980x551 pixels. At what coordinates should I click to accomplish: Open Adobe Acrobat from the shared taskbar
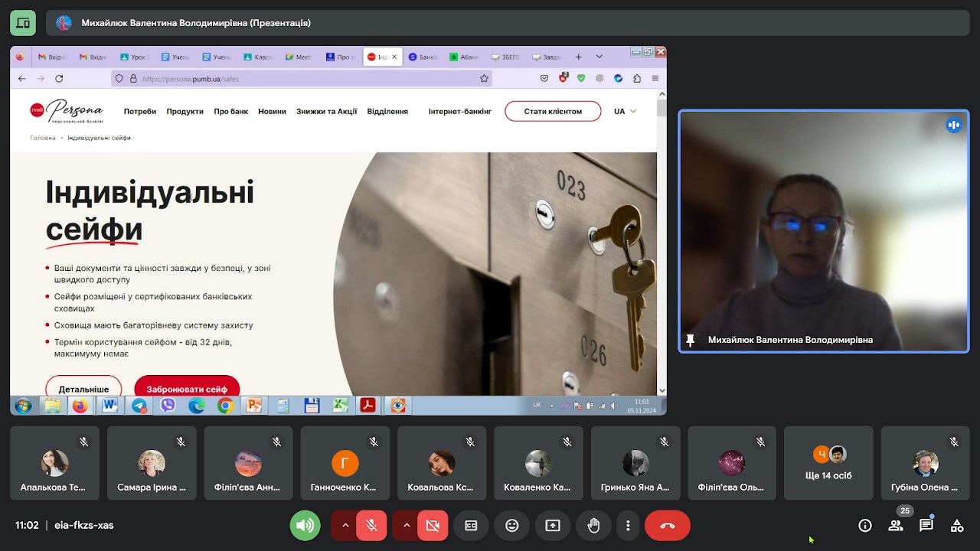[368, 406]
